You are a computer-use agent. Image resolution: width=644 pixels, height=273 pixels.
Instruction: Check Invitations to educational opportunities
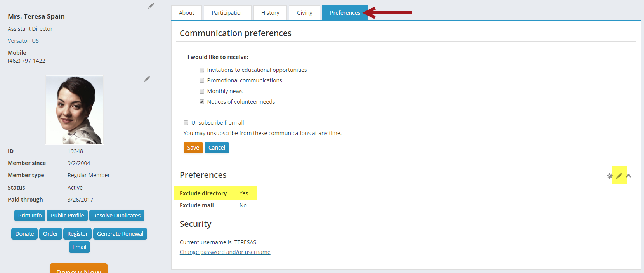(202, 70)
